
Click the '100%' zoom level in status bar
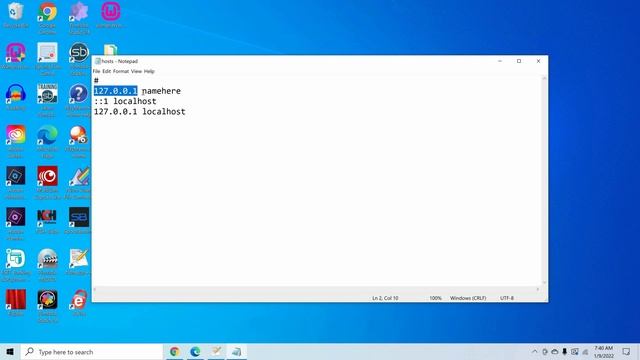click(x=435, y=298)
